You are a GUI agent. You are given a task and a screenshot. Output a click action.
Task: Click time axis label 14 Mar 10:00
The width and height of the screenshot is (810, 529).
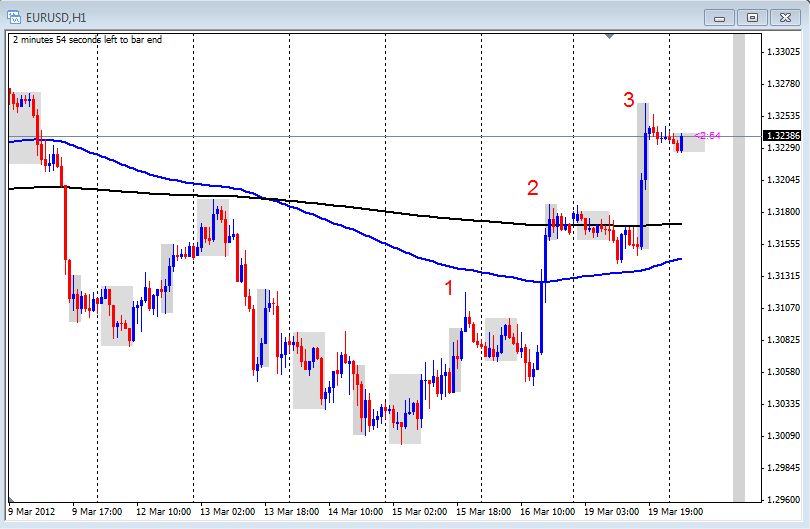click(x=355, y=511)
